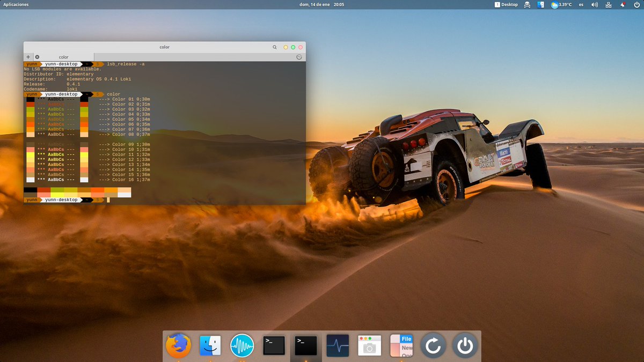
Task: Click the "Color 16 1;37m" text
Action: pos(131,180)
